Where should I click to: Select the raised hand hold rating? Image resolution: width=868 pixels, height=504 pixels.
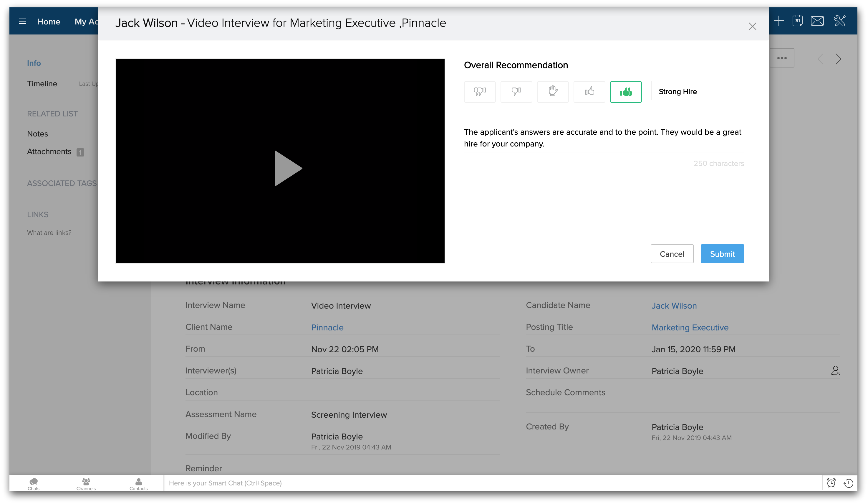click(552, 92)
